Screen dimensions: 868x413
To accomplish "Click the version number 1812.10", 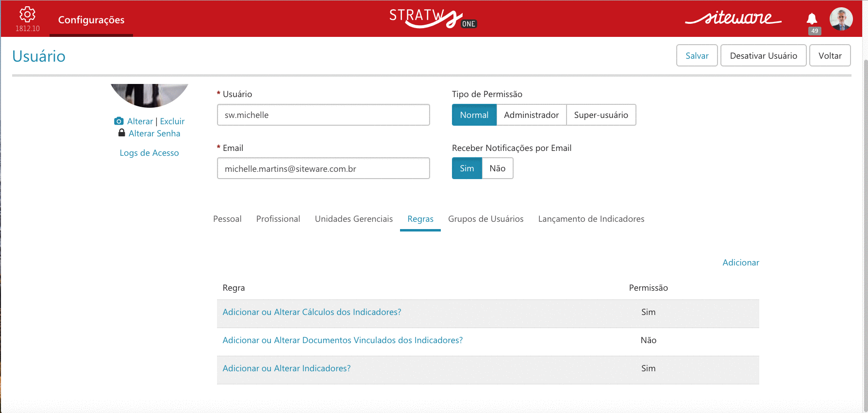I will point(28,29).
